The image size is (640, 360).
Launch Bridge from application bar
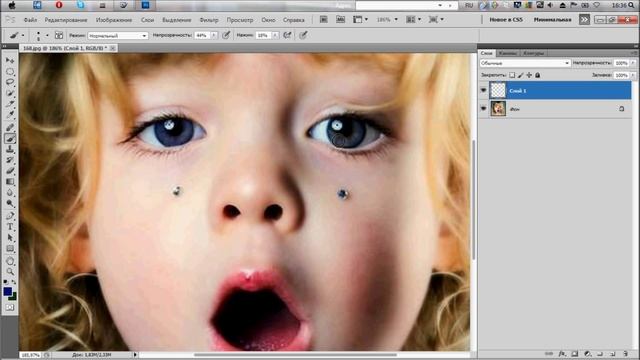(x=323, y=19)
